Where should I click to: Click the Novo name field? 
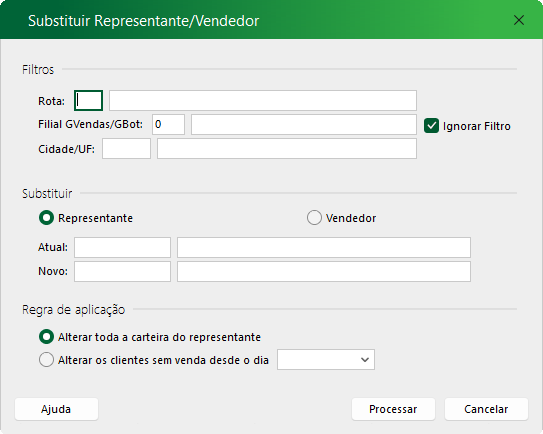[324, 271]
